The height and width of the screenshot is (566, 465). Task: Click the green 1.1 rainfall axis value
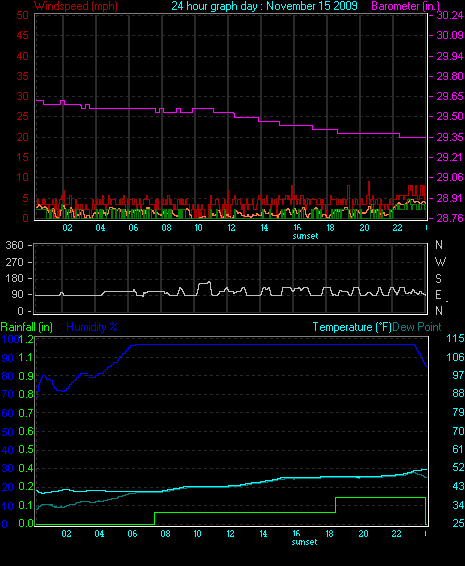(26, 358)
